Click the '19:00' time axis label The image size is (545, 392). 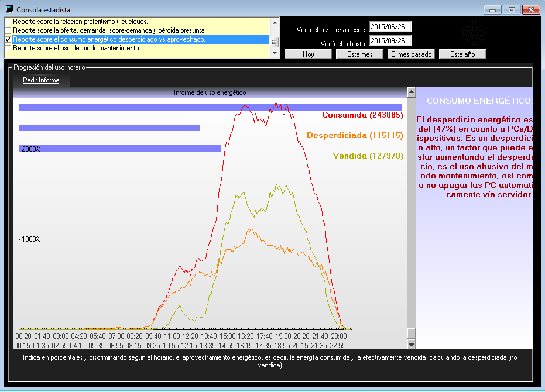(283, 336)
